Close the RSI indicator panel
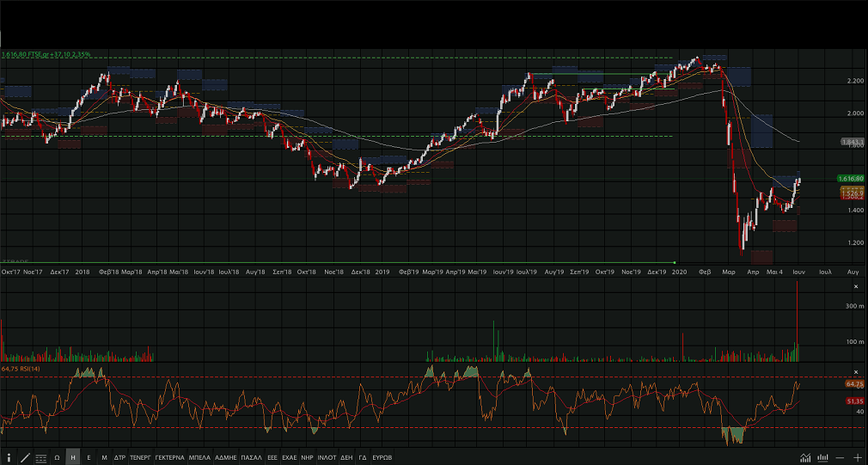The height and width of the screenshot is (465, 868). point(855,370)
